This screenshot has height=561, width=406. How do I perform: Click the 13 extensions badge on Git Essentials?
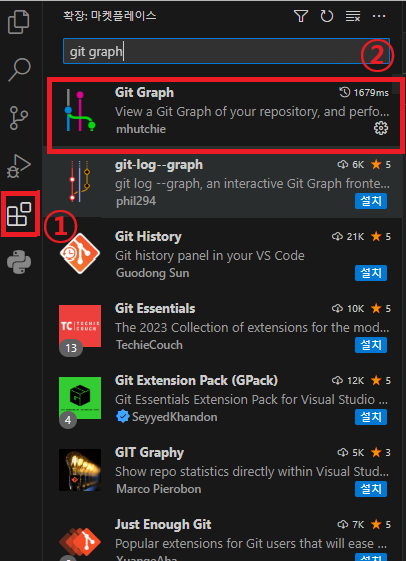coord(71,348)
